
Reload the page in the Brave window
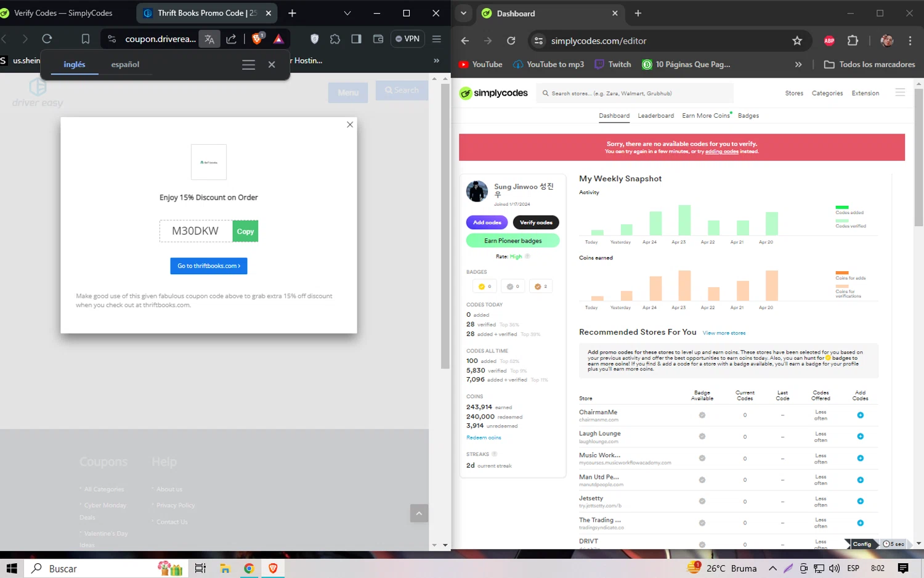(x=47, y=39)
